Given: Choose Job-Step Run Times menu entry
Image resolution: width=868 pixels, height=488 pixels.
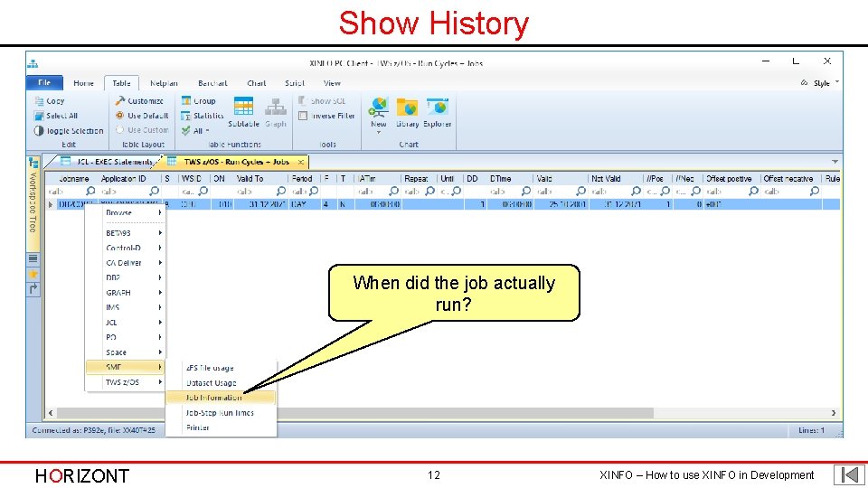Looking at the screenshot, I should coord(221,413).
